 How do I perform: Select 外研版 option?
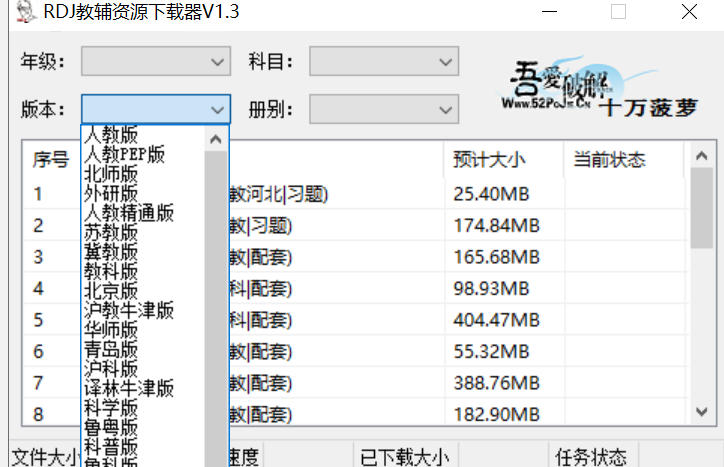point(111,193)
